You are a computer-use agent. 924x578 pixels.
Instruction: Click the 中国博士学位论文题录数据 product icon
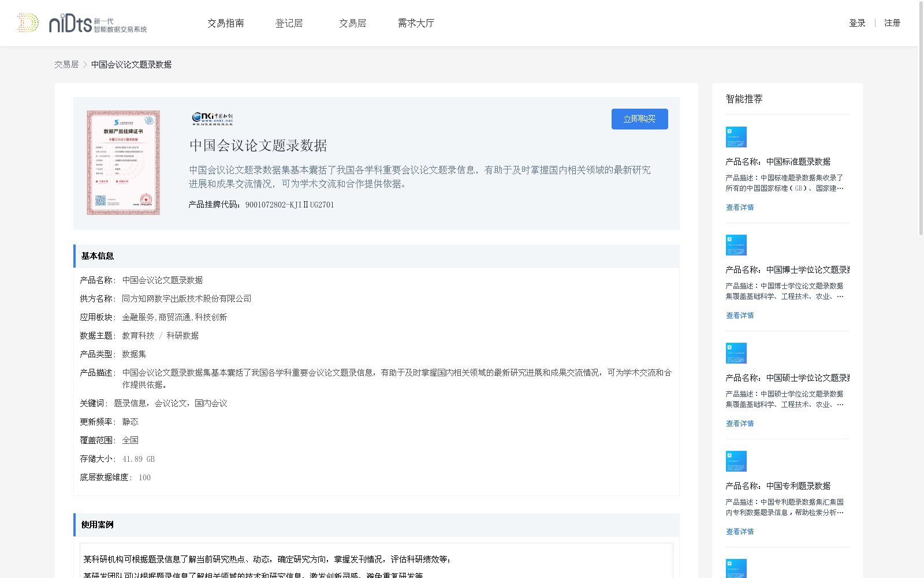coord(736,245)
